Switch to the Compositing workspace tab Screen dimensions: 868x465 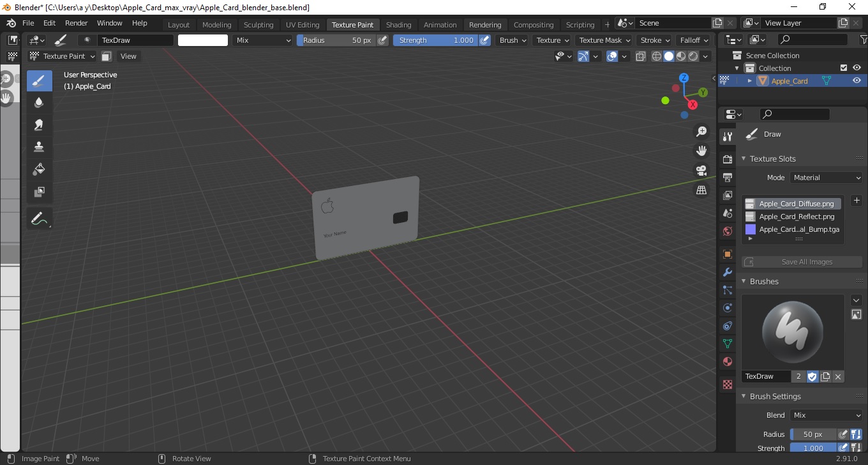(534, 25)
